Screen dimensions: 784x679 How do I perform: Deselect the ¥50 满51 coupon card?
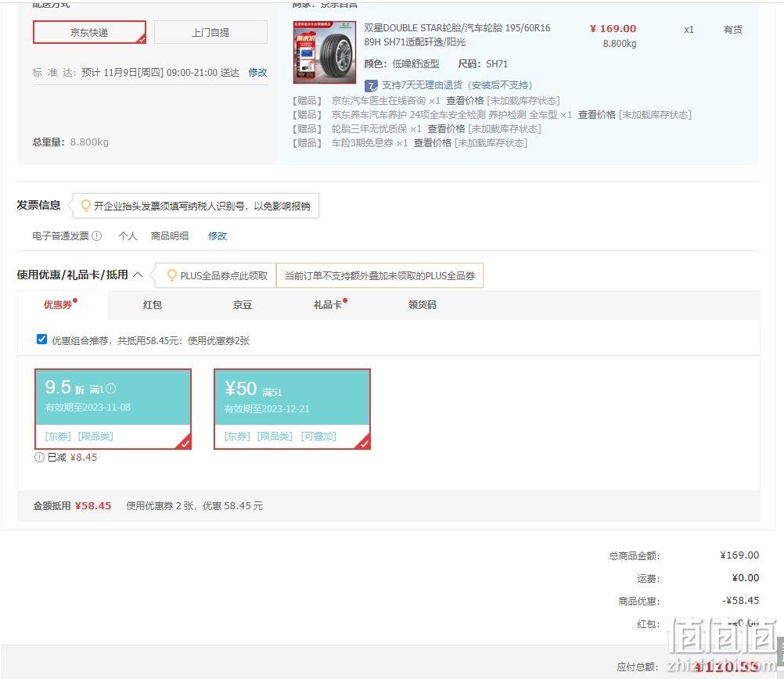(x=292, y=409)
